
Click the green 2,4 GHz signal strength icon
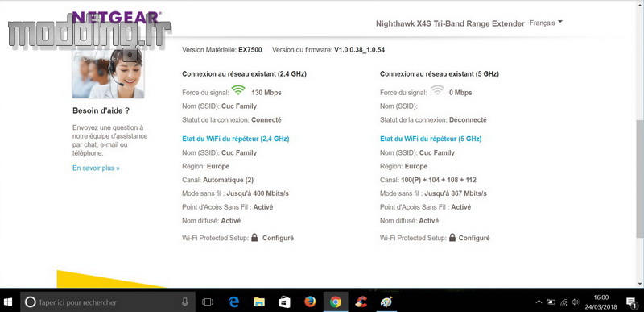[237, 90]
